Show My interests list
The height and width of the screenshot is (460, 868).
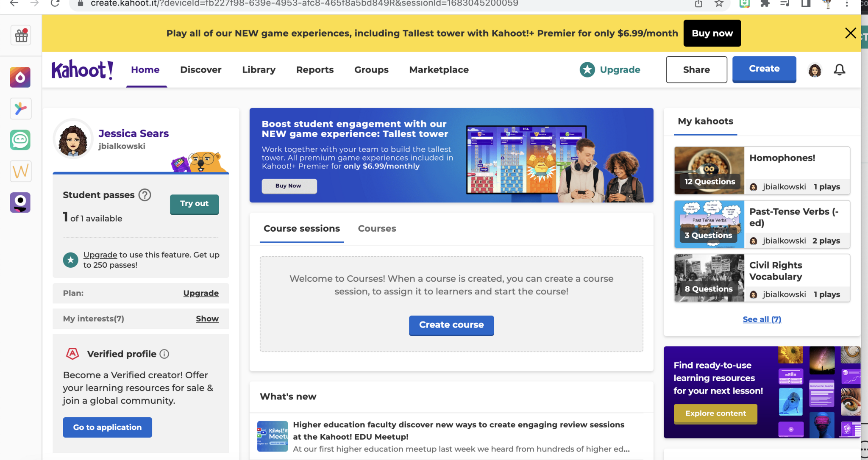coord(207,319)
